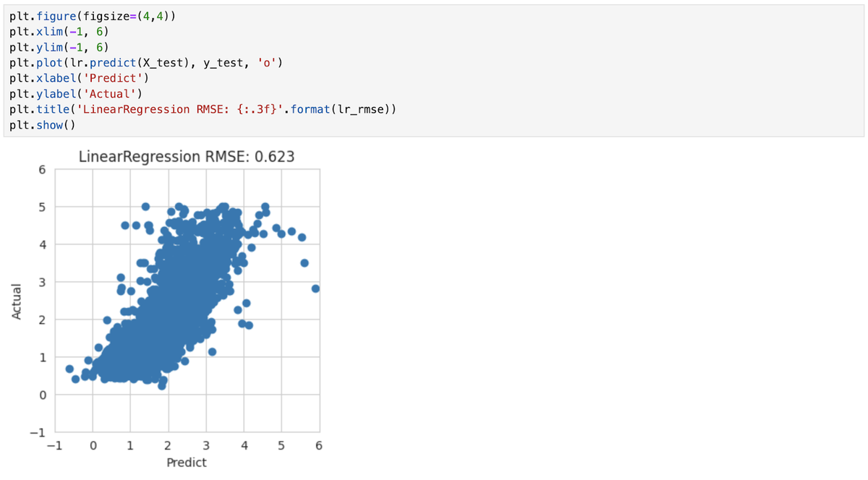Click the plt.ylim(-1, 6) code line
The width and height of the screenshot is (868, 480).
click(59, 48)
